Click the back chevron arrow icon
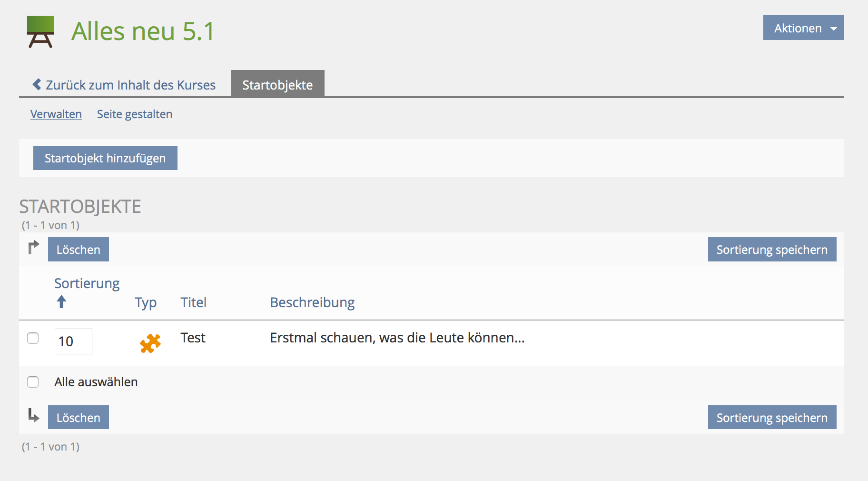The image size is (868, 481). tap(37, 85)
